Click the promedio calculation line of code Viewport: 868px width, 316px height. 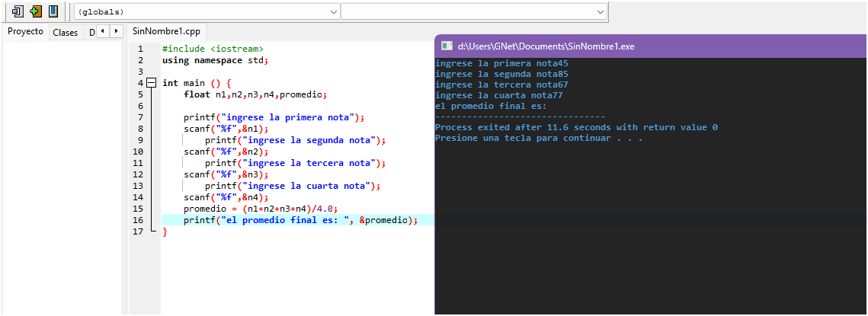click(x=260, y=209)
